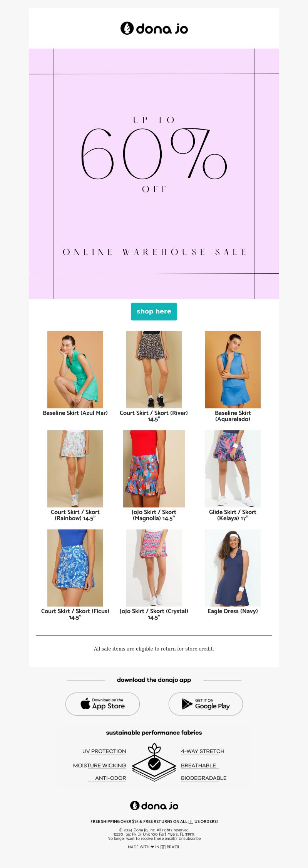Open Court Skirt / Skort (Ficus) image
This screenshot has width=308, height=868.
(75, 568)
